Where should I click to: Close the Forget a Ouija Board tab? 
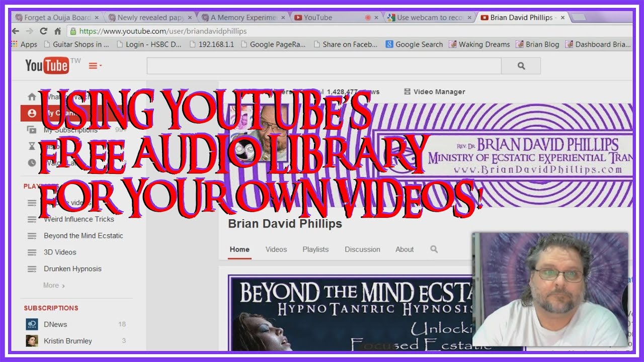point(96,18)
